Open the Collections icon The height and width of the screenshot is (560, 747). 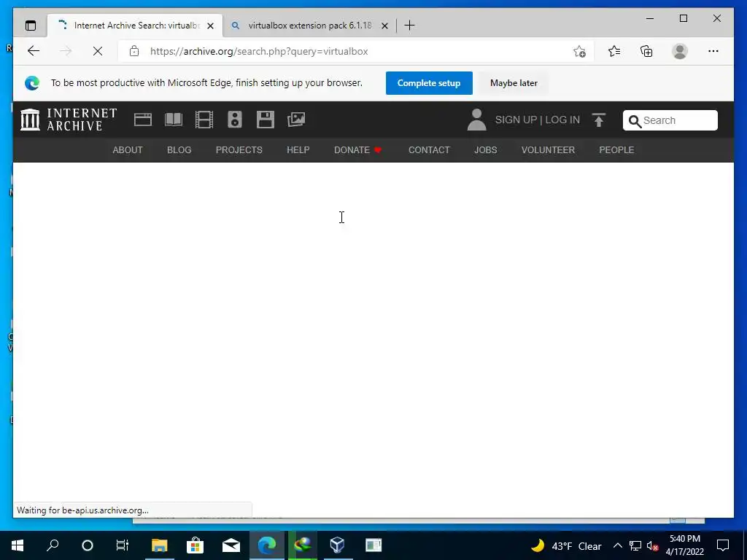[x=646, y=51]
